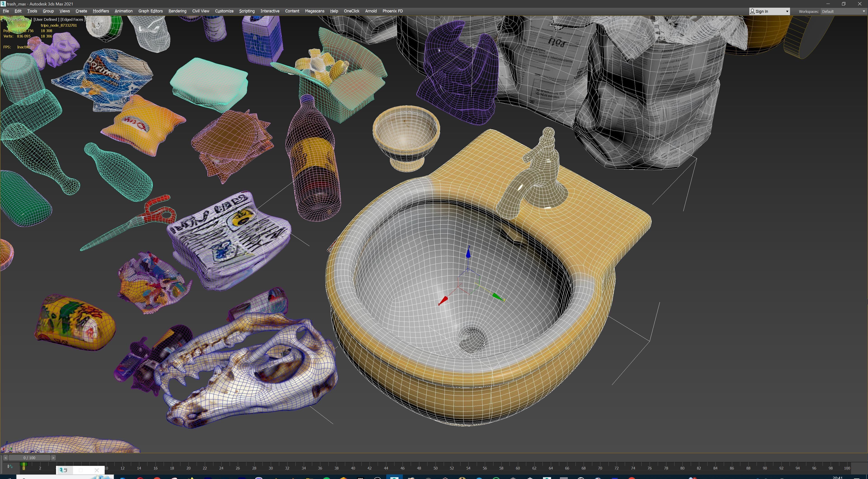Open the [User Defined] shading preset menu

pyautogui.click(x=46, y=19)
